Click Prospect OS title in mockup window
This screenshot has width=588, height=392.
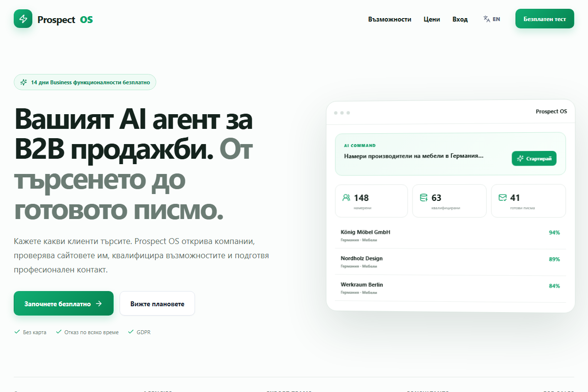coord(551,112)
